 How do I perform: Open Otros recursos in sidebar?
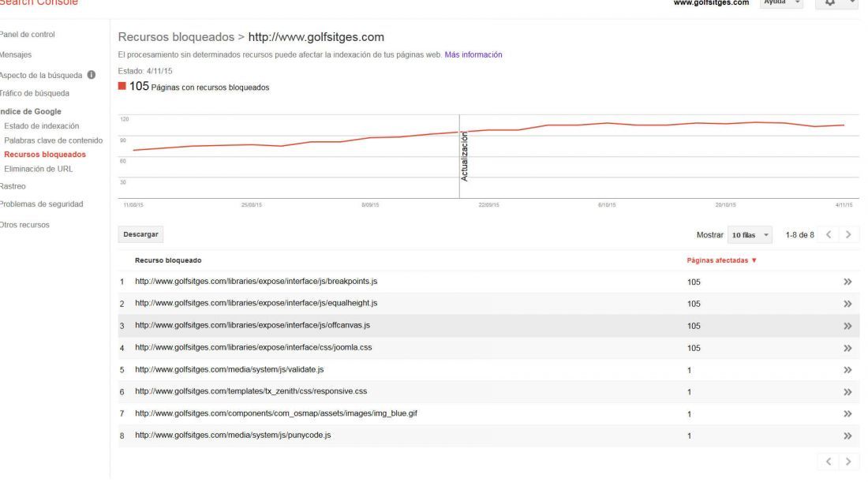tap(25, 225)
